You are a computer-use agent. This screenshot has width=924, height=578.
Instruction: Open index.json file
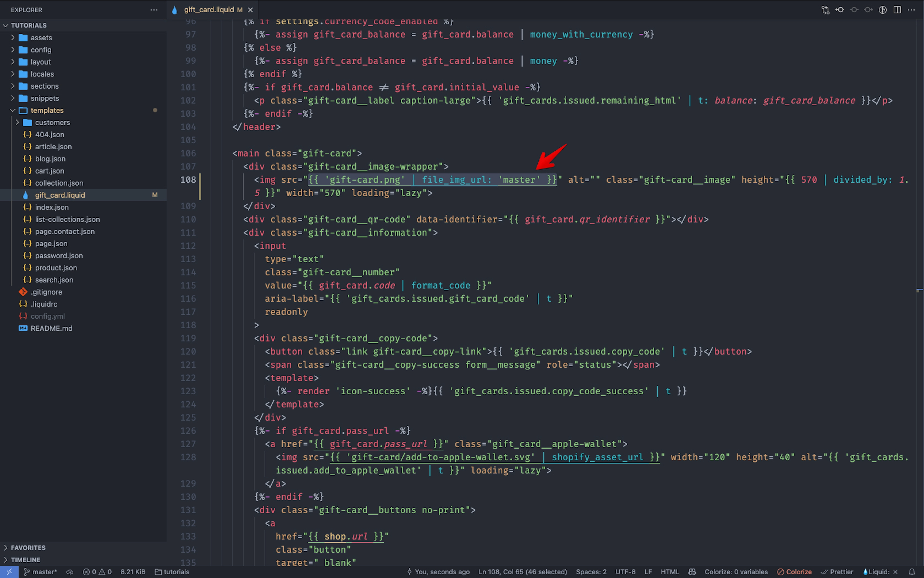tap(83, 207)
